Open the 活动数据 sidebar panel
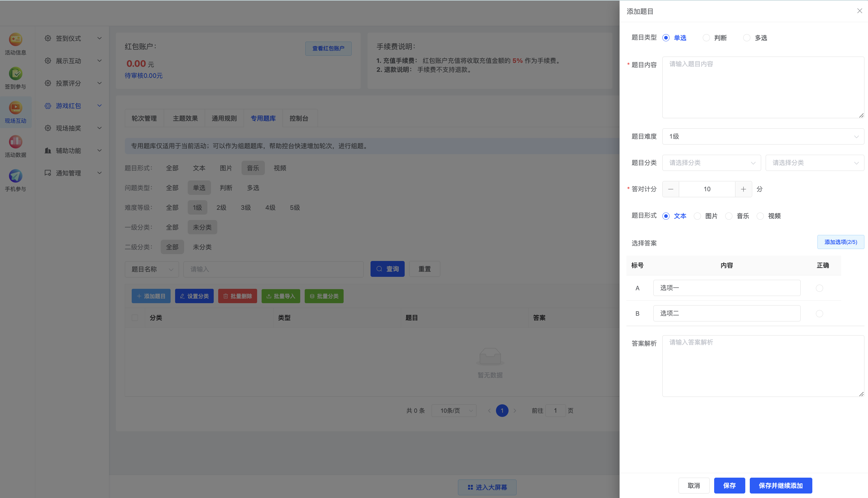Screen dimensions: 868x498 pos(15,146)
